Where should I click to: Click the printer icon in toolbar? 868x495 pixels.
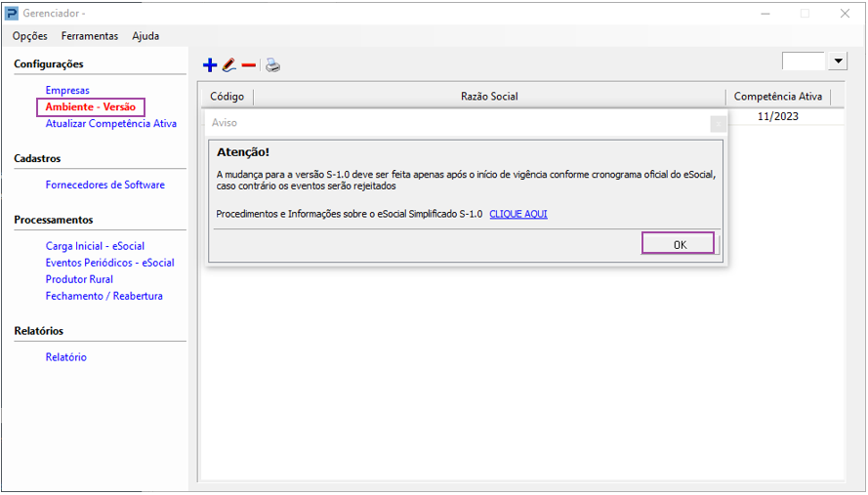click(x=273, y=65)
